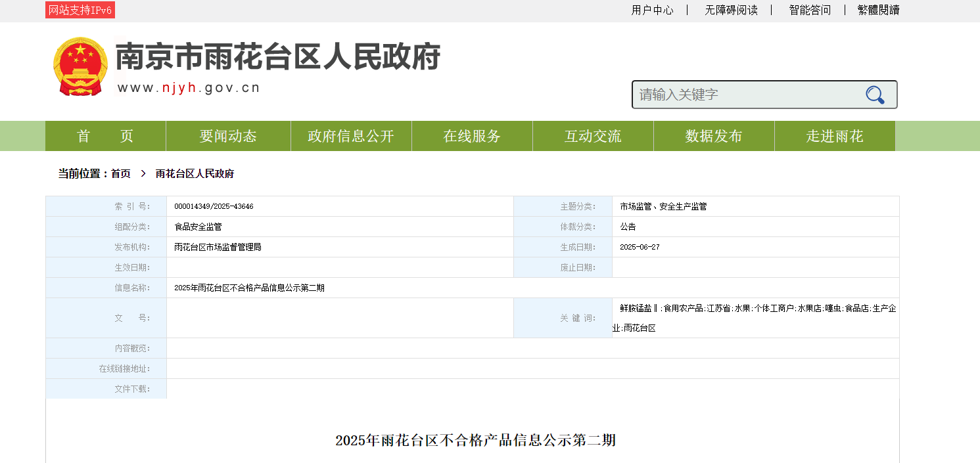Click the 废止日期 label cell
The width and height of the screenshot is (980, 463).
tap(563, 267)
